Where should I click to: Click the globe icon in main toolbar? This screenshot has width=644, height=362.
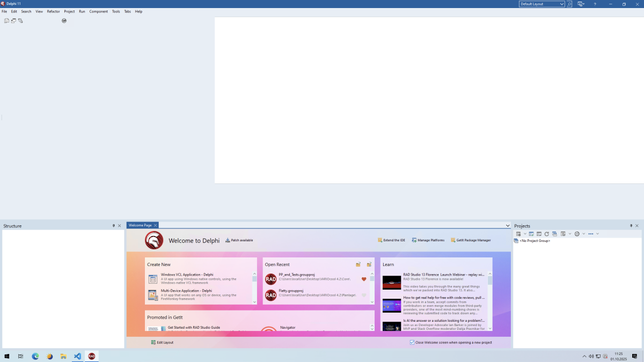pos(64,21)
